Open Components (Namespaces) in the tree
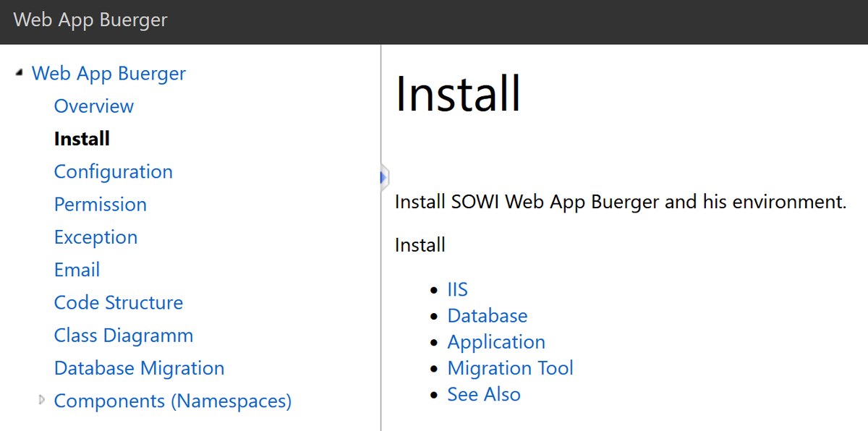 click(173, 401)
